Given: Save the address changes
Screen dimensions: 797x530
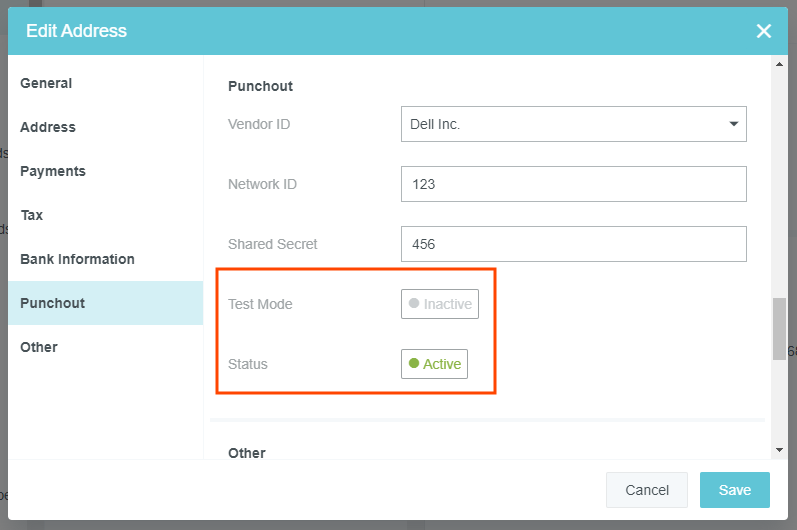Looking at the screenshot, I should 734,490.
